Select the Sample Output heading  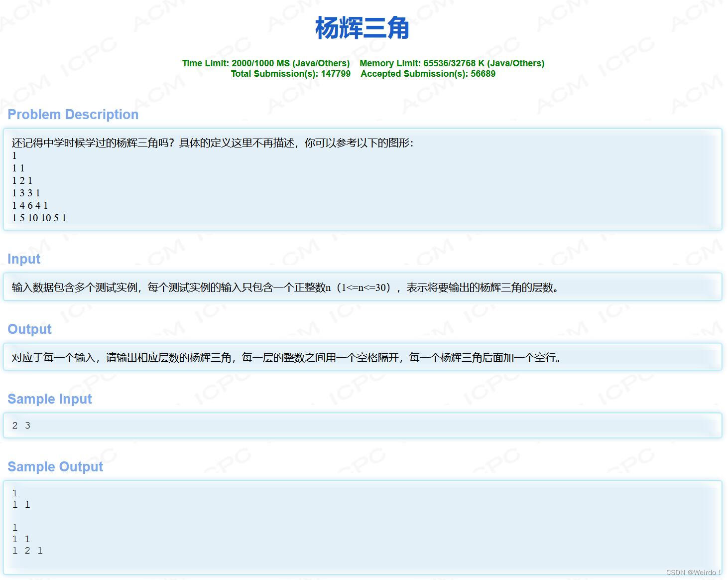tap(55, 466)
